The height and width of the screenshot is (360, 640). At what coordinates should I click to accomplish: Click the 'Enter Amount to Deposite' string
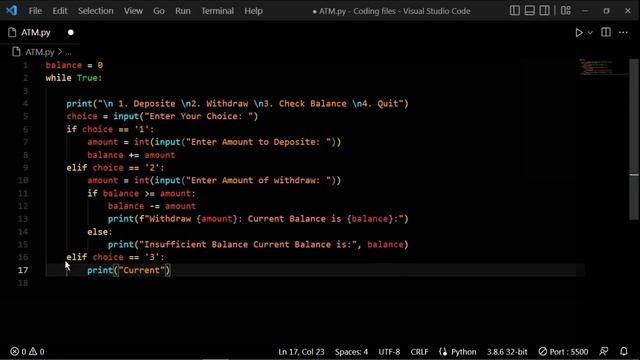click(x=258, y=142)
